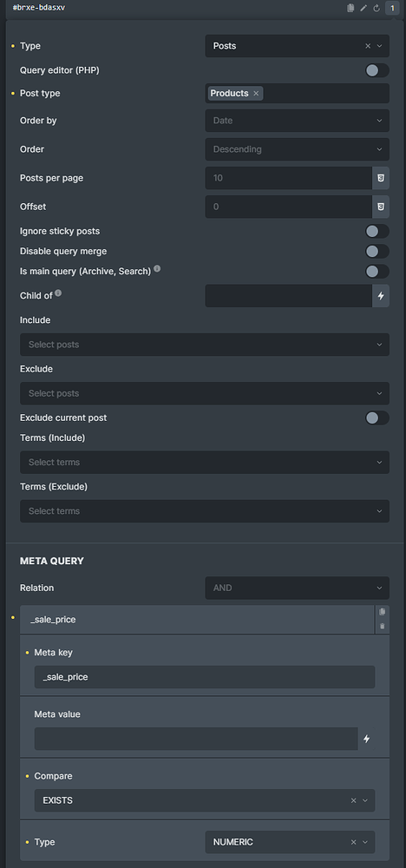Remove the Products post type tag
Viewport: 406px width, 868px height.
[256, 94]
